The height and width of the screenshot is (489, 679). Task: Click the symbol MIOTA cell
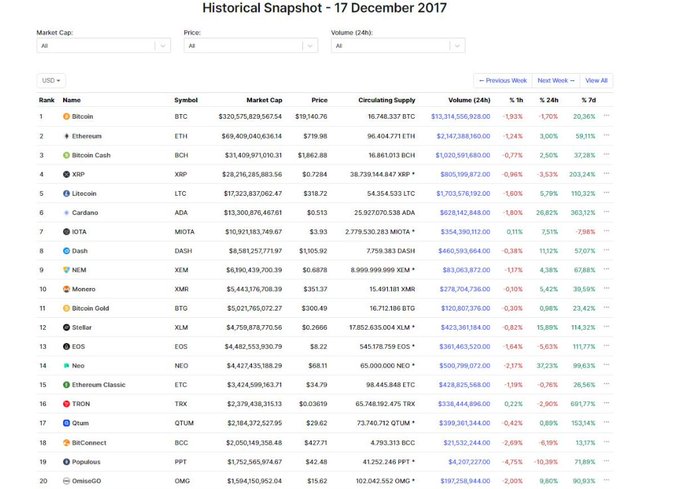184,232
